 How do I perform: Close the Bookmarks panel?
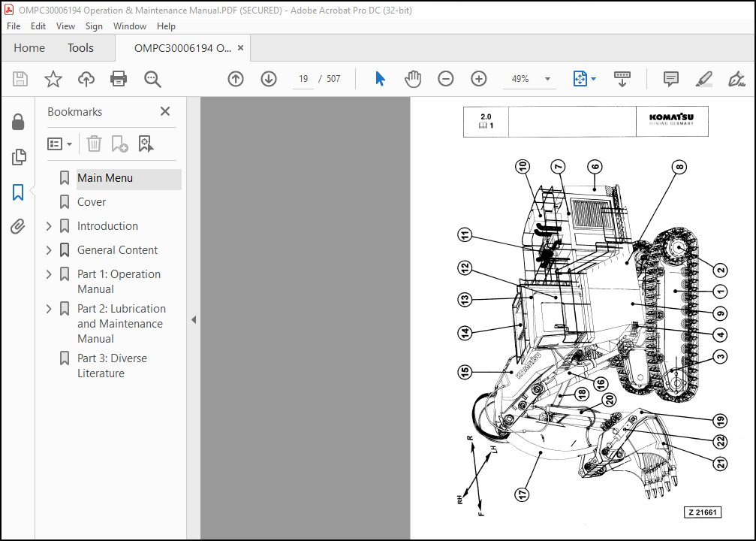coord(165,111)
